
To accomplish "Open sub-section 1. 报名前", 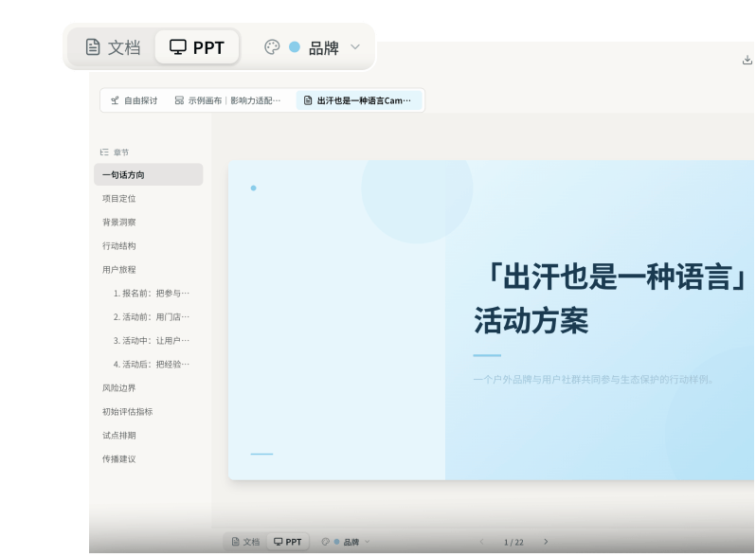I will 151,294.
